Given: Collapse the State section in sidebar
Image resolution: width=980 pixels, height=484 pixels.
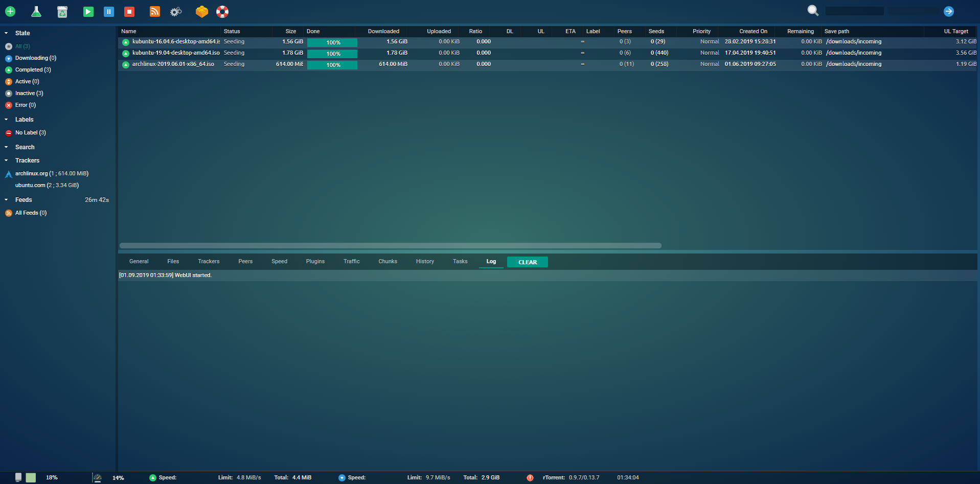Looking at the screenshot, I should (x=7, y=33).
